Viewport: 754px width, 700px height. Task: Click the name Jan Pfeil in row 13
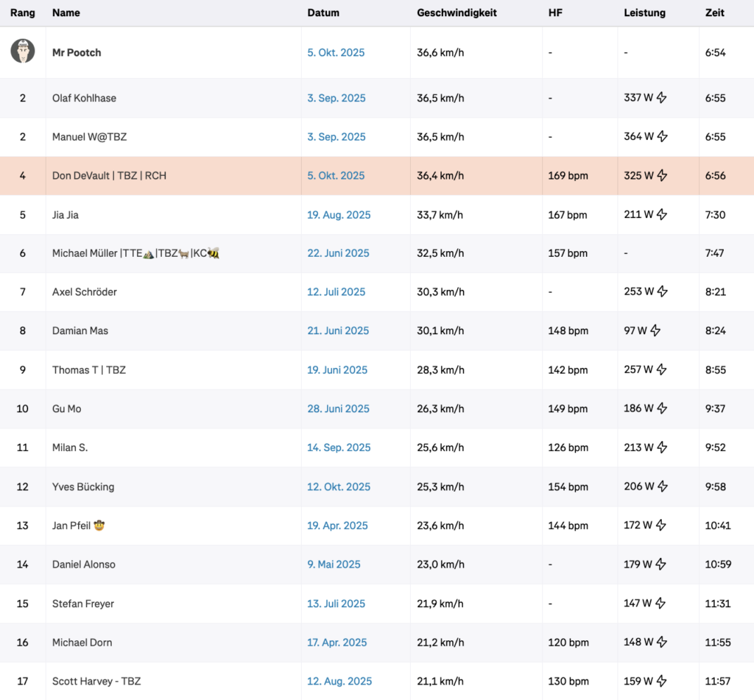[x=71, y=526]
